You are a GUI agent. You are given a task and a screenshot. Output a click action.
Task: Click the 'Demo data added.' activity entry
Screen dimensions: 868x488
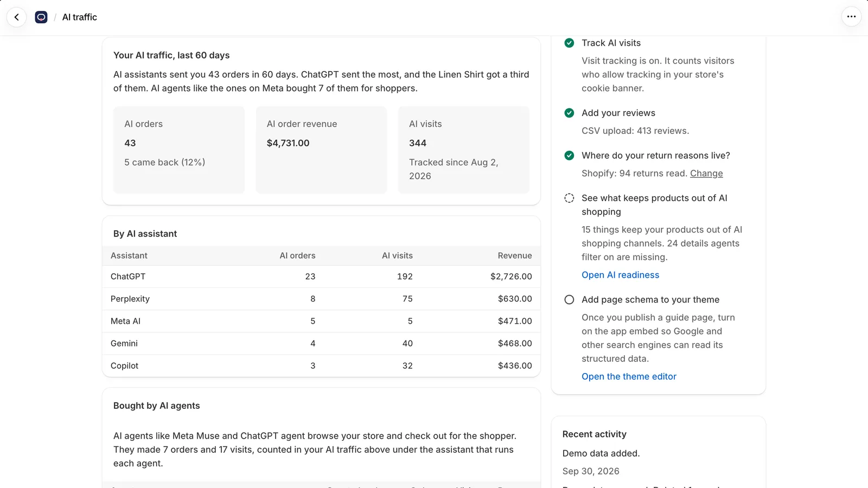(x=601, y=453)
